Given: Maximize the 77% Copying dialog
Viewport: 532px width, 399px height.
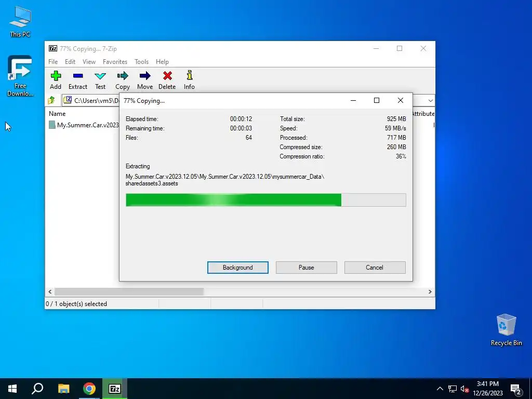Looking at the screenshot, I should click(377, 100).
